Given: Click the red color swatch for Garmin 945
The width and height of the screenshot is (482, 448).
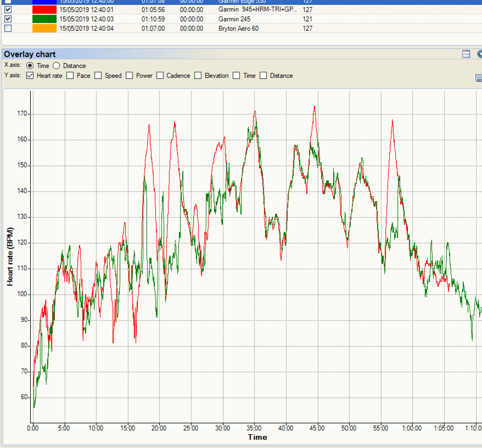Looking at the screenshot, I should tap(44, 10).
